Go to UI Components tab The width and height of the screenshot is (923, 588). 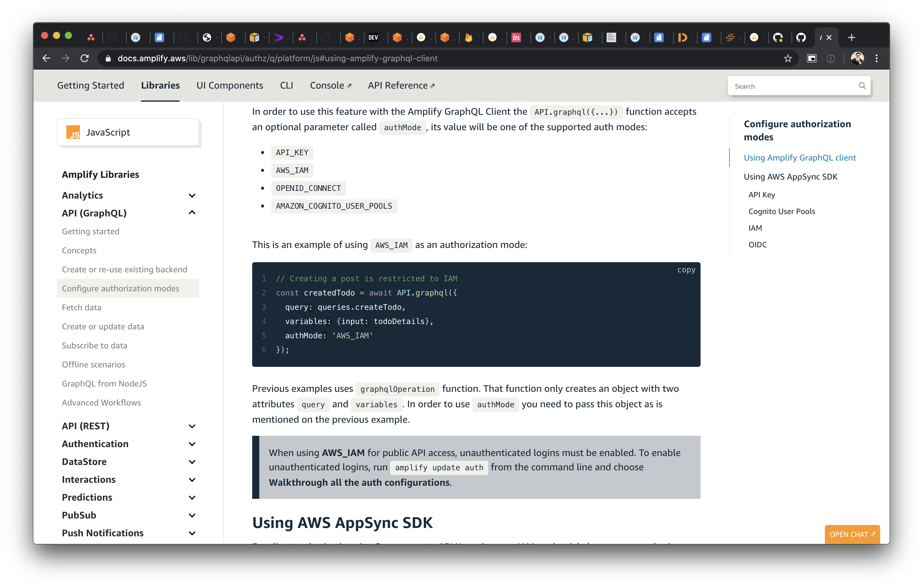click(x=230, y=86)
